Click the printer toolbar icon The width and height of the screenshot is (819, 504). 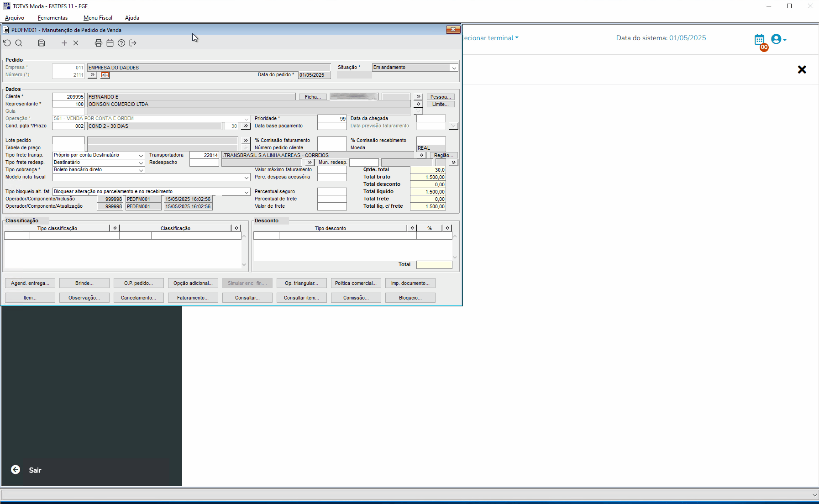pyautogui.click(x=98, y=43)
